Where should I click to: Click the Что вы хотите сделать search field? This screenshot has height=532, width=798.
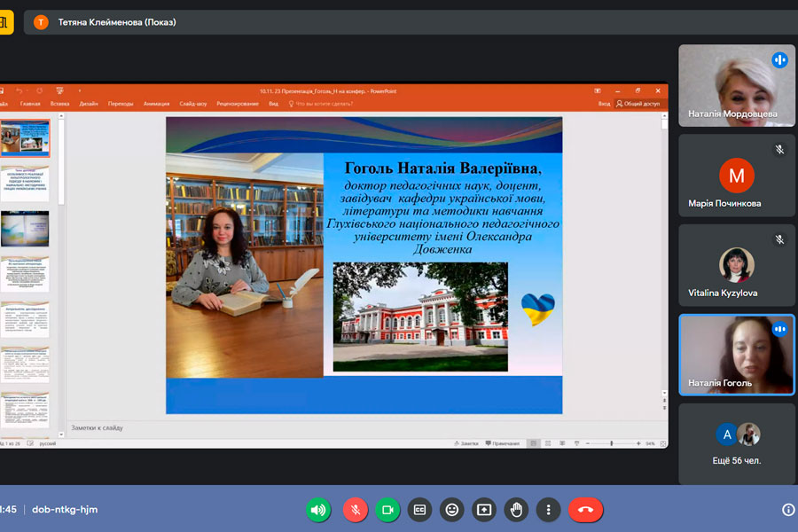pos(324,104)
